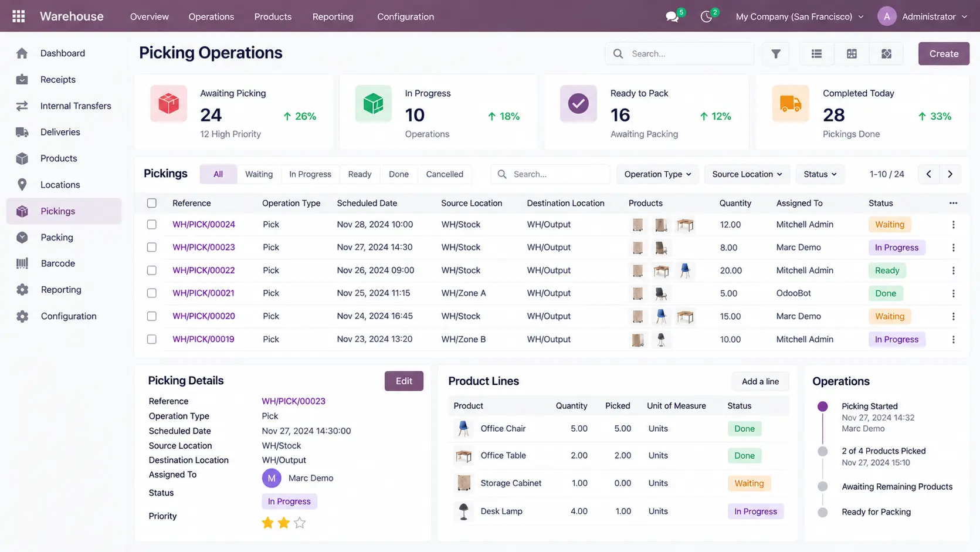The width and height of the screenshot is (980, 552).
Task: Click the Deliveries truck icon
Action: pos(22,132)
